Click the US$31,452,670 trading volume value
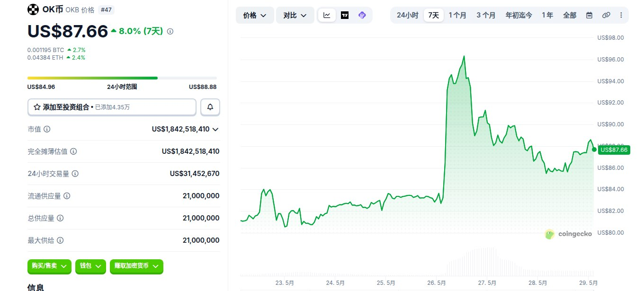This screenshot has height=291, width=644. coord(195,174)
